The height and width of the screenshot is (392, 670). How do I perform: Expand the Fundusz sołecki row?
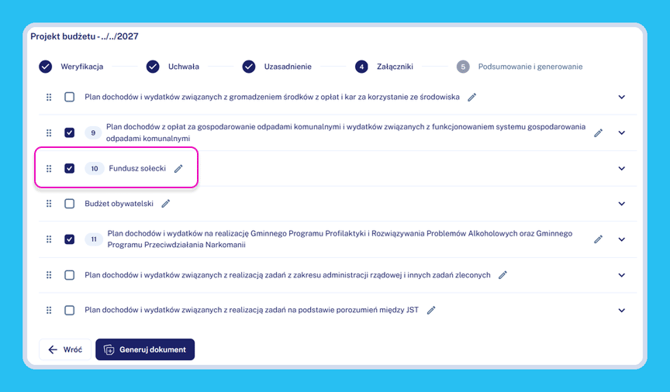coord(622,168)
